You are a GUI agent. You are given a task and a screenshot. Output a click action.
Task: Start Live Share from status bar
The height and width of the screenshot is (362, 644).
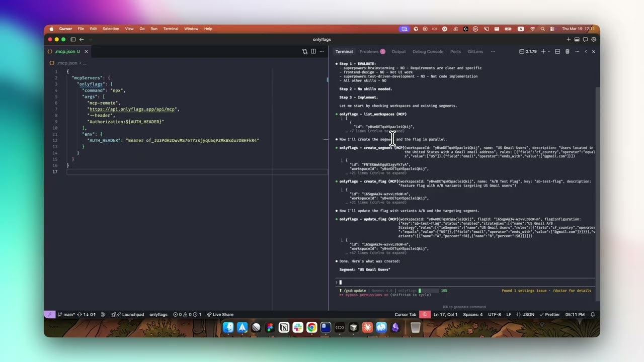(220, 314)
